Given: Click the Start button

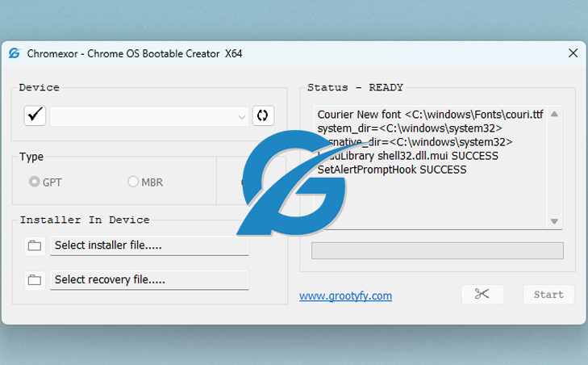Looking at the screenshot, I should tap(548, 294).
